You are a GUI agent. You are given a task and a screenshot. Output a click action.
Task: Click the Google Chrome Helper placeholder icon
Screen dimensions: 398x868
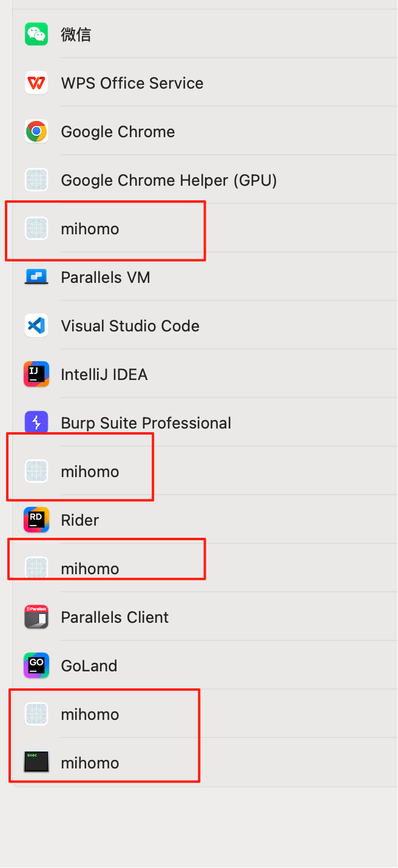pyautogui.click(x=36, y=180)
